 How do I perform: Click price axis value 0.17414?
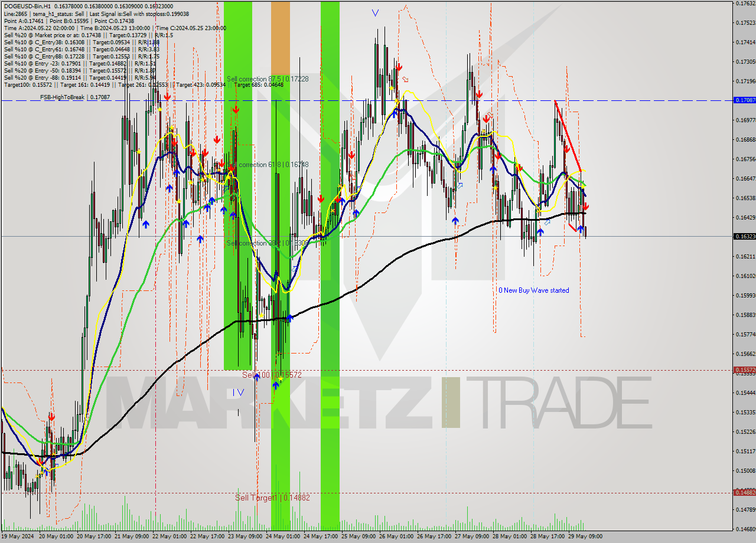pyautogui.click(x=745, y=42)
